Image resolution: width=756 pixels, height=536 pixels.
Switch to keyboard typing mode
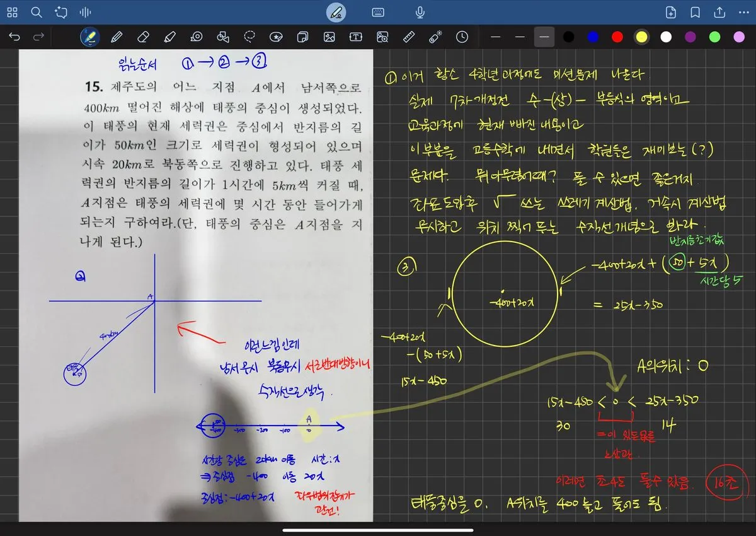378,12
